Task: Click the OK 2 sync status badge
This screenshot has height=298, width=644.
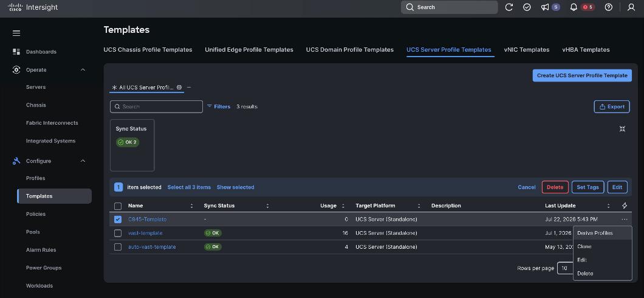Action: [x=128, y=142]
